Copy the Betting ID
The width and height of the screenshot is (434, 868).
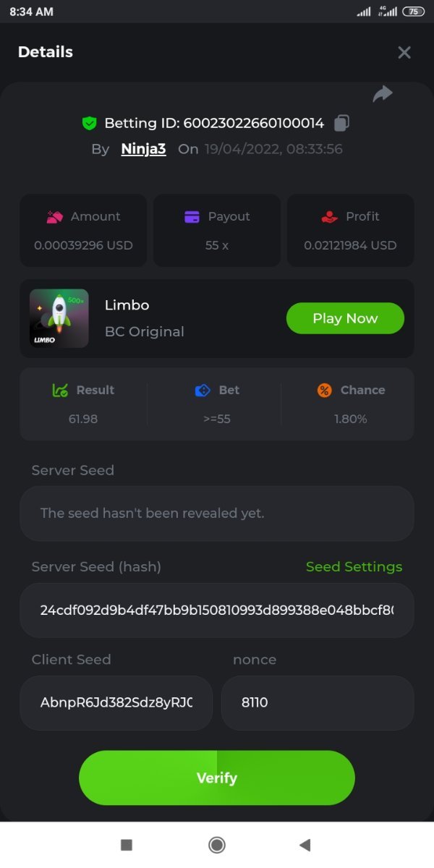tap(341, 123)
